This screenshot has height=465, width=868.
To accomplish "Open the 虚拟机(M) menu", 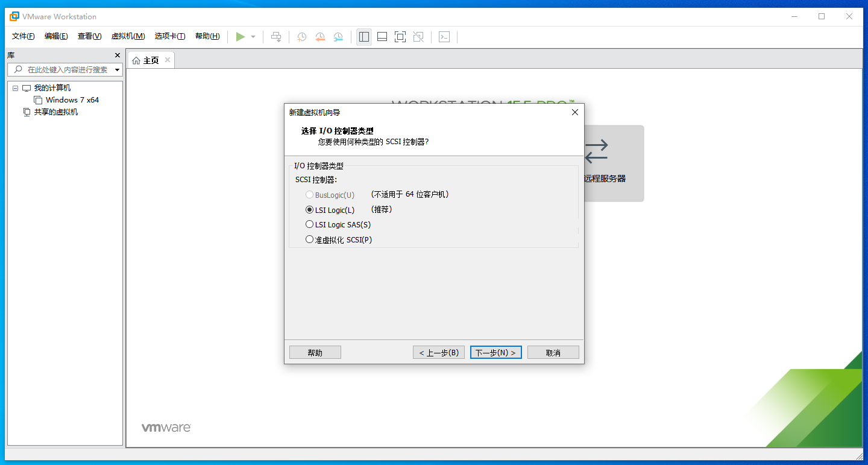I will pos(128,36).
